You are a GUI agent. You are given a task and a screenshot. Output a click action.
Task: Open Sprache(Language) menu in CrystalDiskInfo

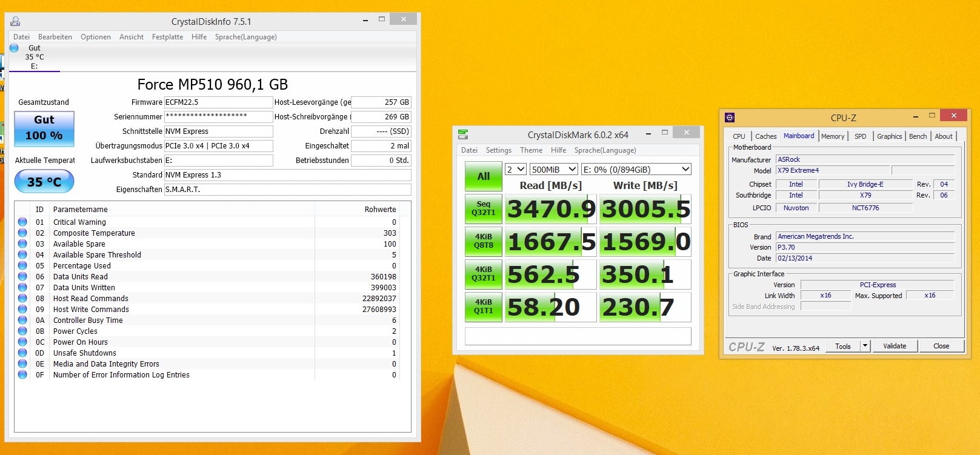click(246, 37)
